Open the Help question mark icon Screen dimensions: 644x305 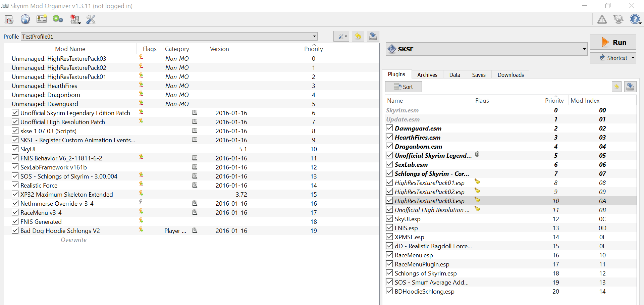pyautogui.click(x=635, y=19)
